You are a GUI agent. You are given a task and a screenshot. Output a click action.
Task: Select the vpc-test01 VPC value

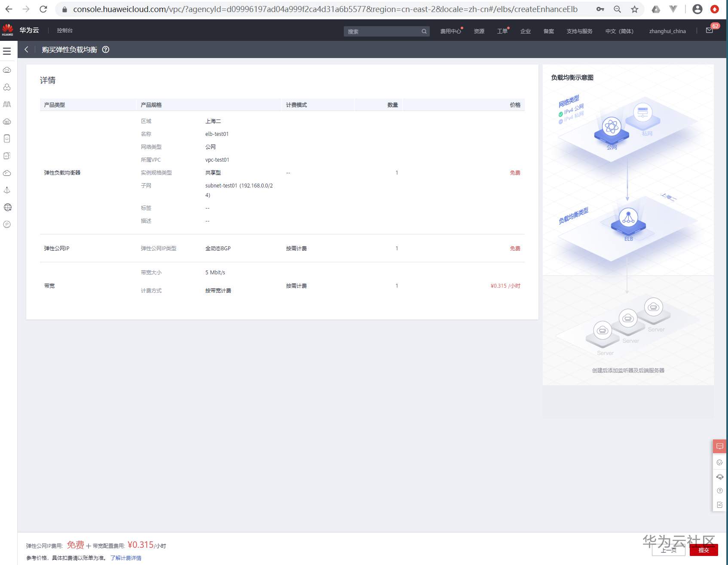217,160
